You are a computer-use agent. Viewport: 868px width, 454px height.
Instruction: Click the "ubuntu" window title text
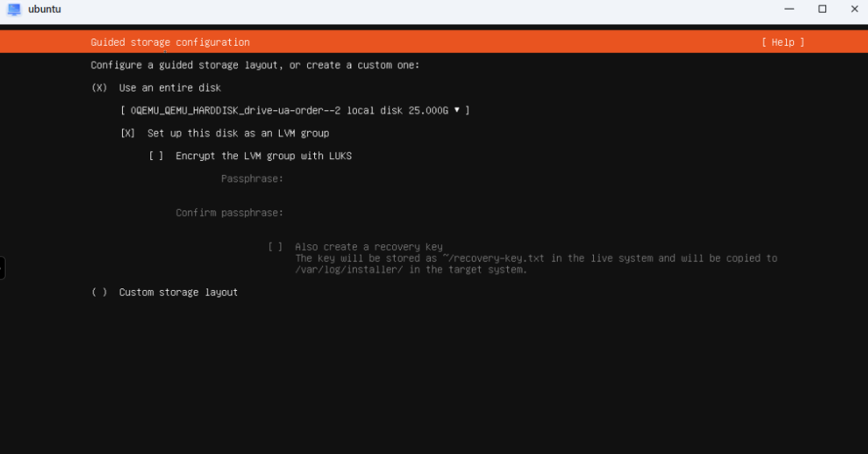point(44,10)
